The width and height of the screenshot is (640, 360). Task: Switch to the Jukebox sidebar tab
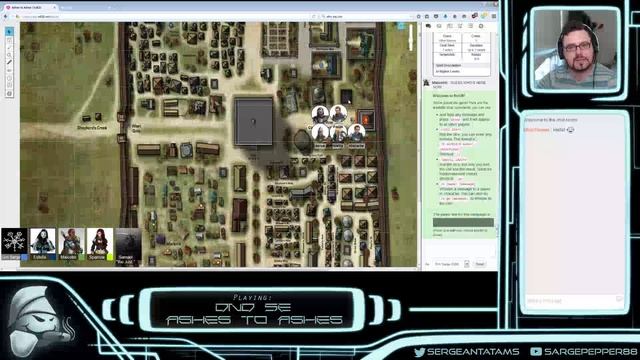pos(471,26)
